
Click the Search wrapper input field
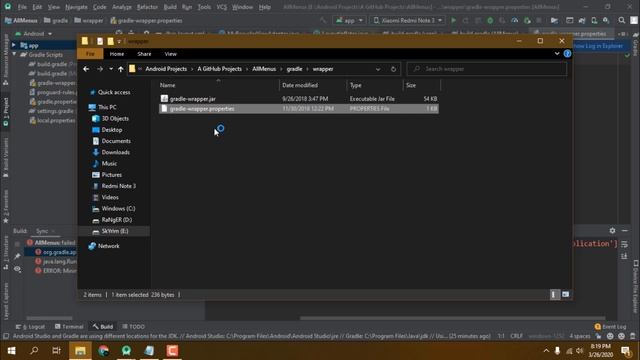(487, 69)
